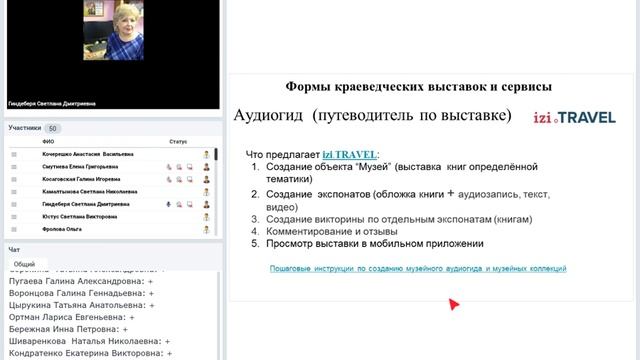
Task: Click the menu handle beside Юстус Светлана Викторовна
Action: [14, 217]
